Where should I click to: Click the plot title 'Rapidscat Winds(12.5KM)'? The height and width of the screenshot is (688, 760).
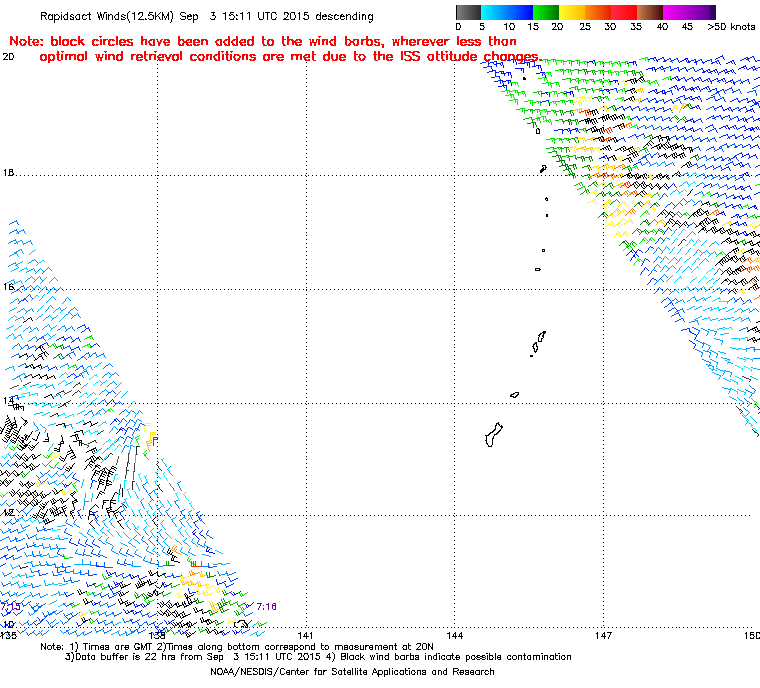click(x=107, y=16)
